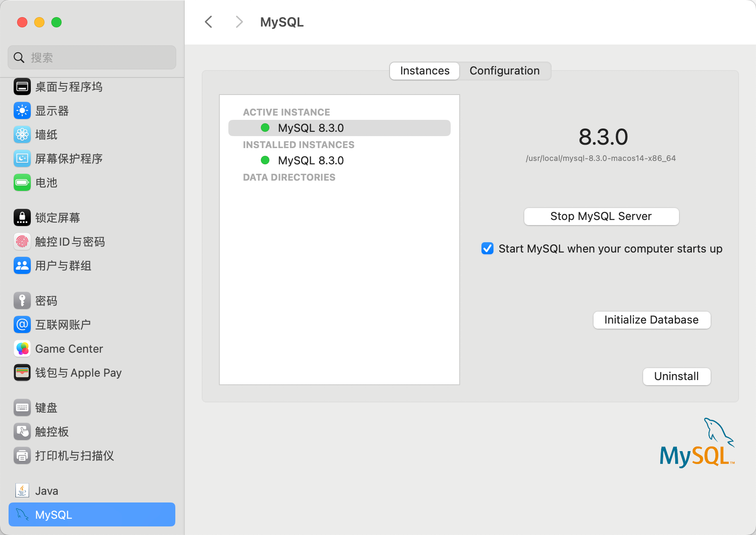The image size is (756, 535).
Task: Focus the 搜索 search field
Action: click(92, 58)
